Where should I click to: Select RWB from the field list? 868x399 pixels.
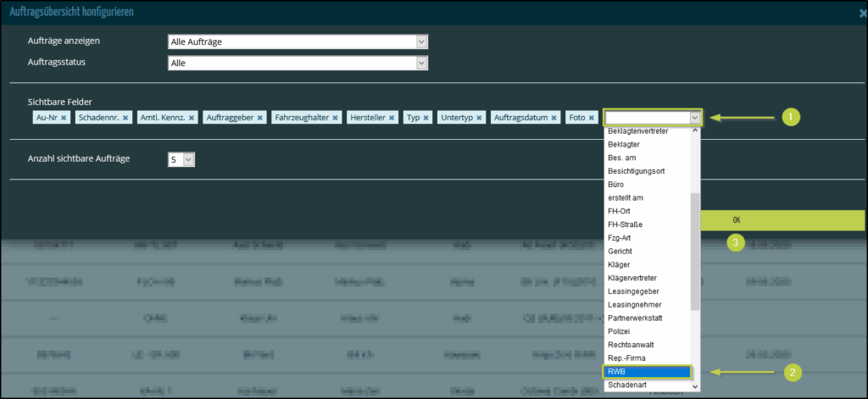pos(648,371)
